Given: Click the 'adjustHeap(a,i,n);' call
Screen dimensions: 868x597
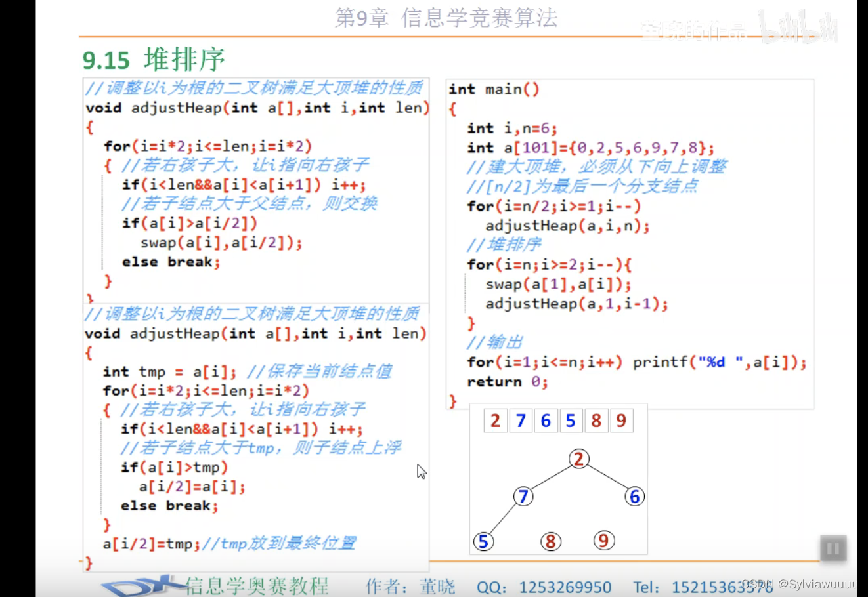Looking at the screenshot, I should [x=567, y=226].
